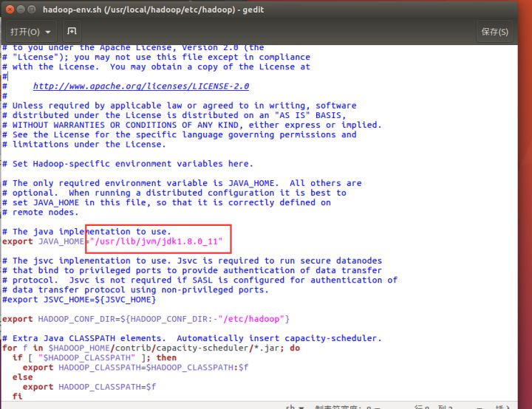This screenshot has width=532, height=409.
Task: Click '# optional. When running a distributed' line
Action: coord(174,193)
